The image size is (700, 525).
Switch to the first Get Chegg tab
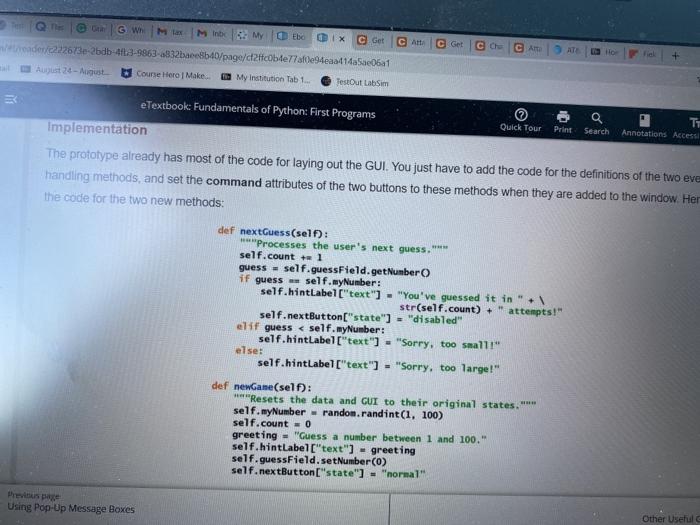[x=372, y=41]
